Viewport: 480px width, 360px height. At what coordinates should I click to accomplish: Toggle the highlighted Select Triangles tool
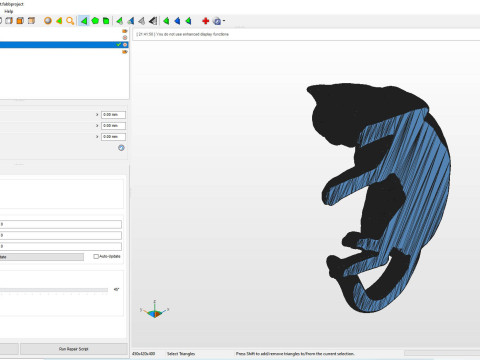[84, 21]
